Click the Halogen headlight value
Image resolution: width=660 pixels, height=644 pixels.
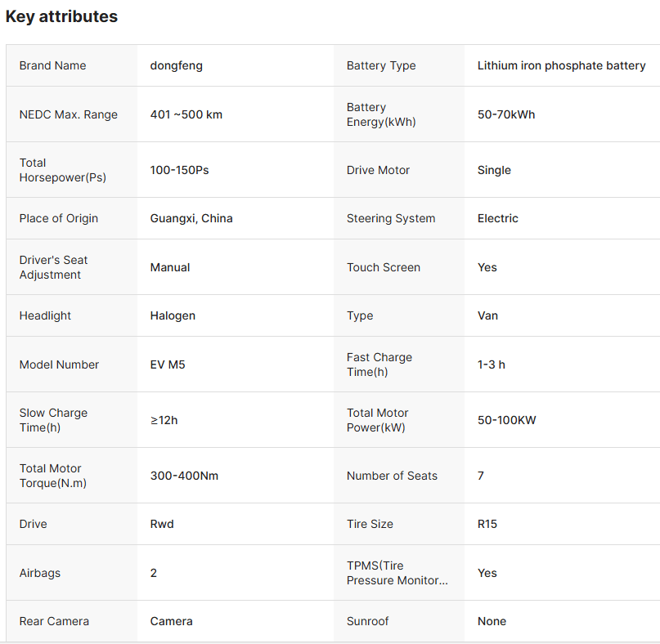coord(173,315)
